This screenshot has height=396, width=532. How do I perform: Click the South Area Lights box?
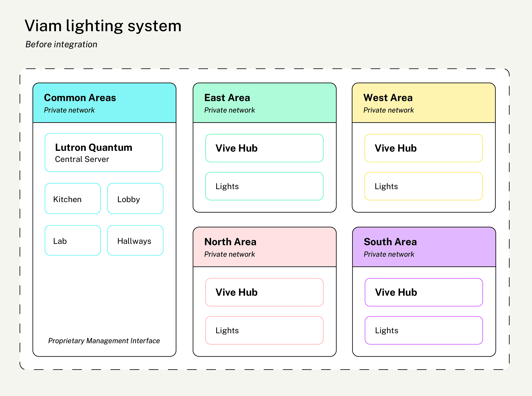[424, 330]
